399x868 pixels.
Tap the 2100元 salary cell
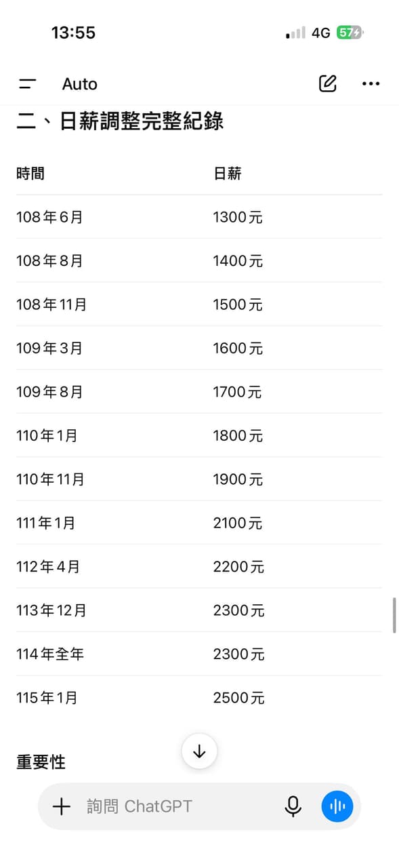[238, 523]
